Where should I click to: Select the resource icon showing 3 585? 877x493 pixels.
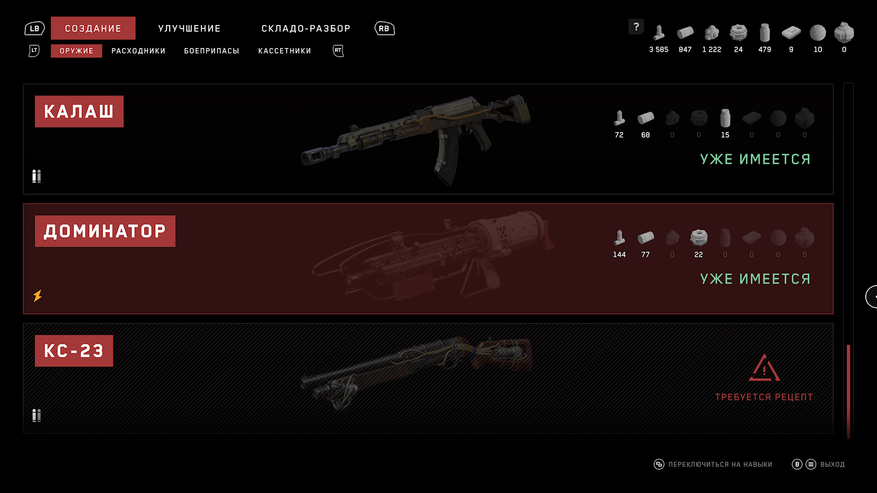(x=659, y=33)
